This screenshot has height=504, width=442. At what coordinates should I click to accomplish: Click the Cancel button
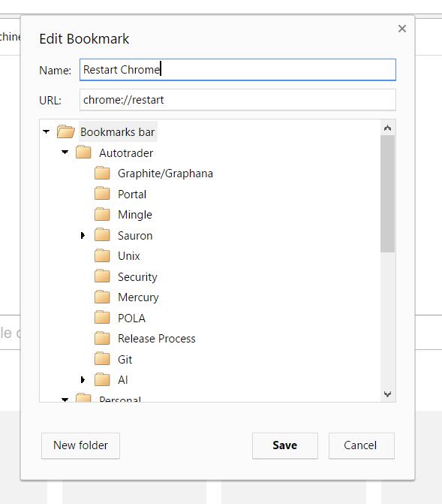pos(362,445)
